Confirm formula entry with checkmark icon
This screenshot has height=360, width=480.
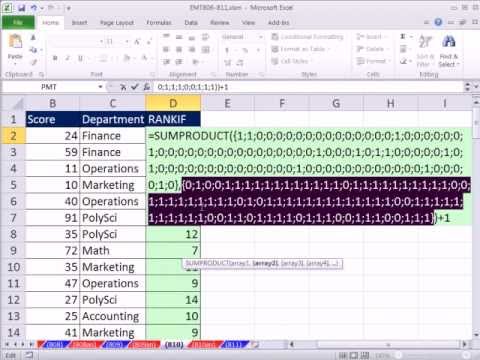point(135,87)
